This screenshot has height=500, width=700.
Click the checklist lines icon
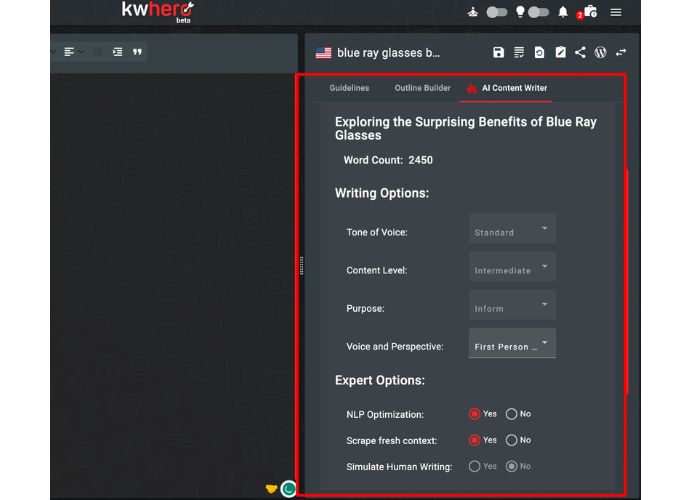click(x=519, y=52)
